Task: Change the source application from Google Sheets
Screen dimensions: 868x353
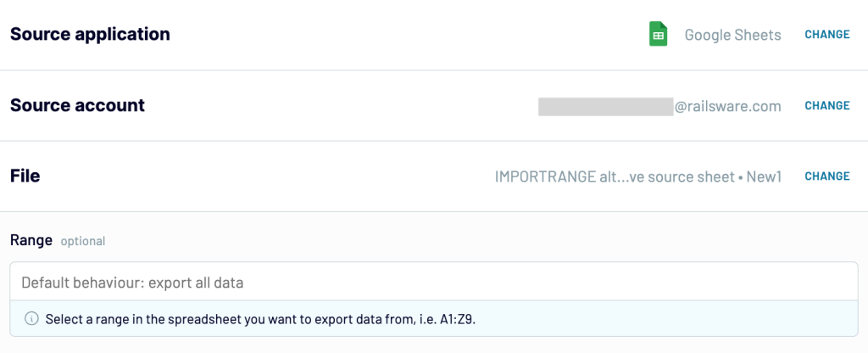Action: tap(827, 34)
